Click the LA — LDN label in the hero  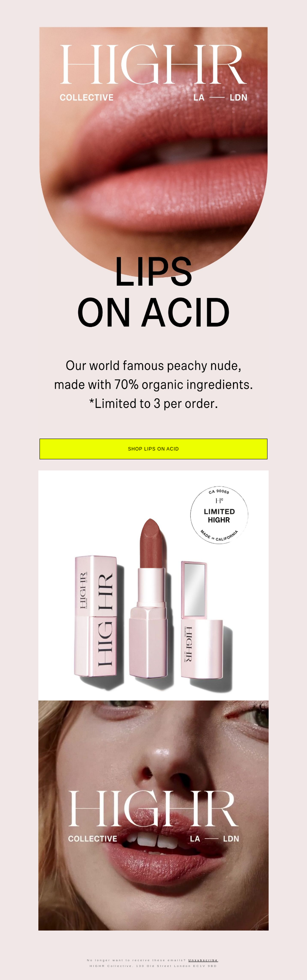point(220,98)
